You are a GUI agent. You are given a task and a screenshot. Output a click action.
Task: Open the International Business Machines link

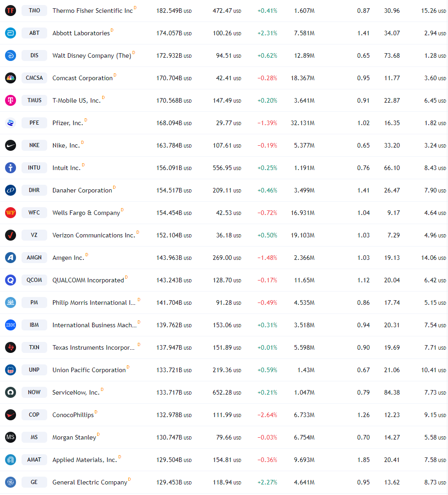(94, 325)
